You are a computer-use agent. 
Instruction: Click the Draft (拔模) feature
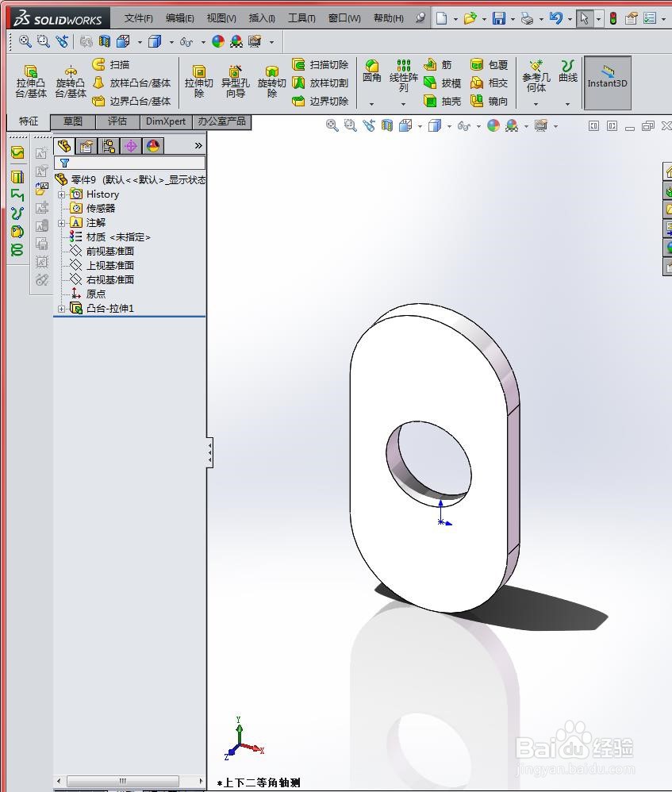tap(442, 83)
